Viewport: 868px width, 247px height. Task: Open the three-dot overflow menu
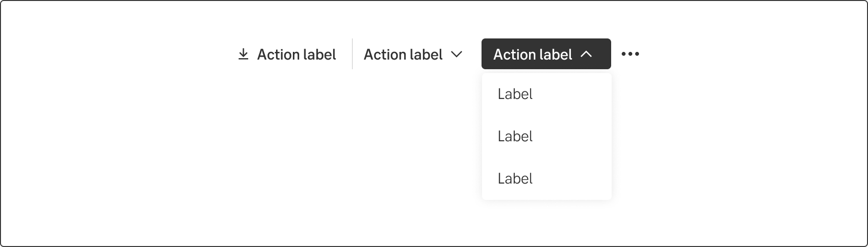tap(630, 54)
